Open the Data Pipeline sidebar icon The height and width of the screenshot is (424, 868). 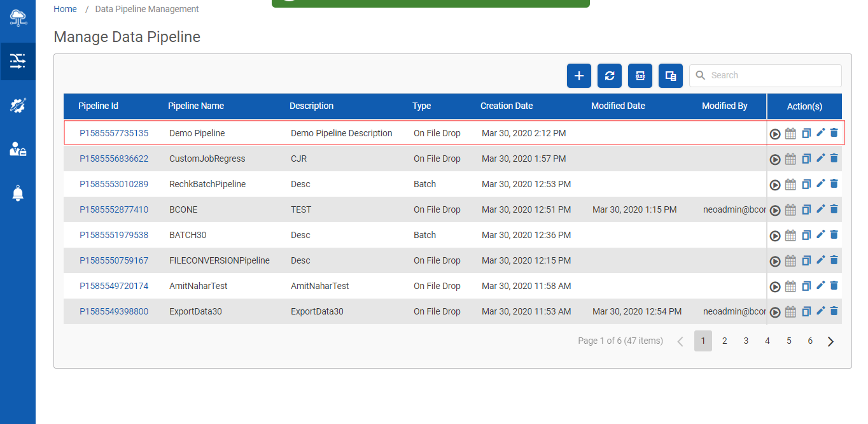(x=18, y=61)
